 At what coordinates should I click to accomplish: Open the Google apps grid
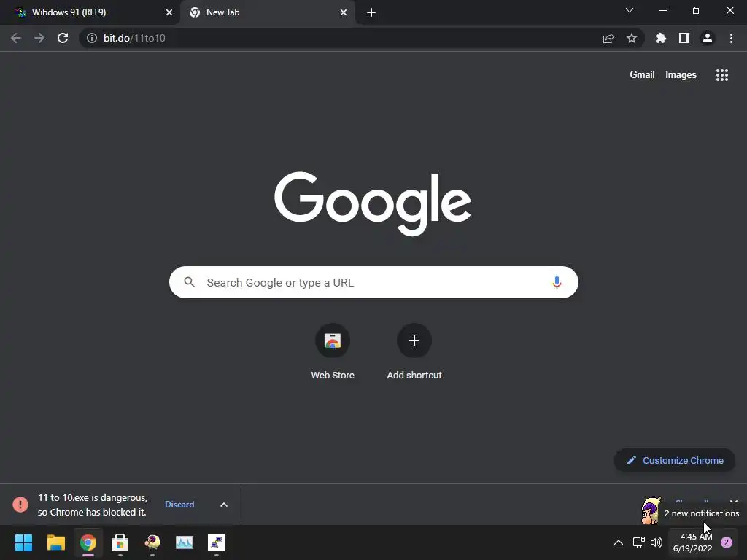tap(722, 75)
